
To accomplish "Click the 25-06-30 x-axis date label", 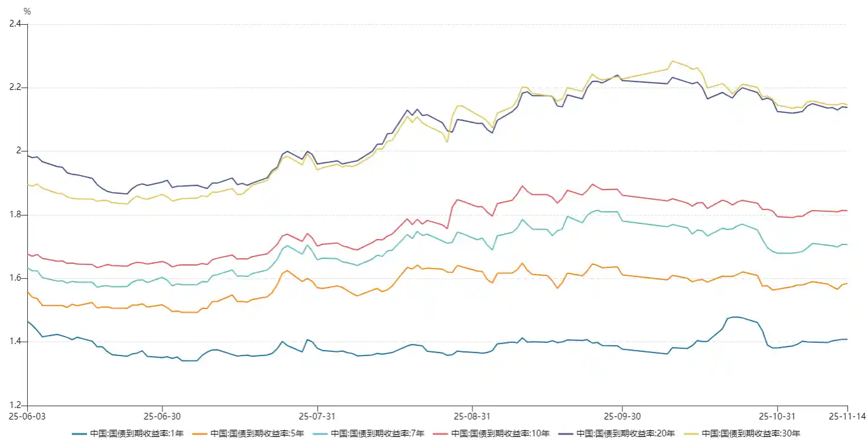I will click(x=162, y=416).
